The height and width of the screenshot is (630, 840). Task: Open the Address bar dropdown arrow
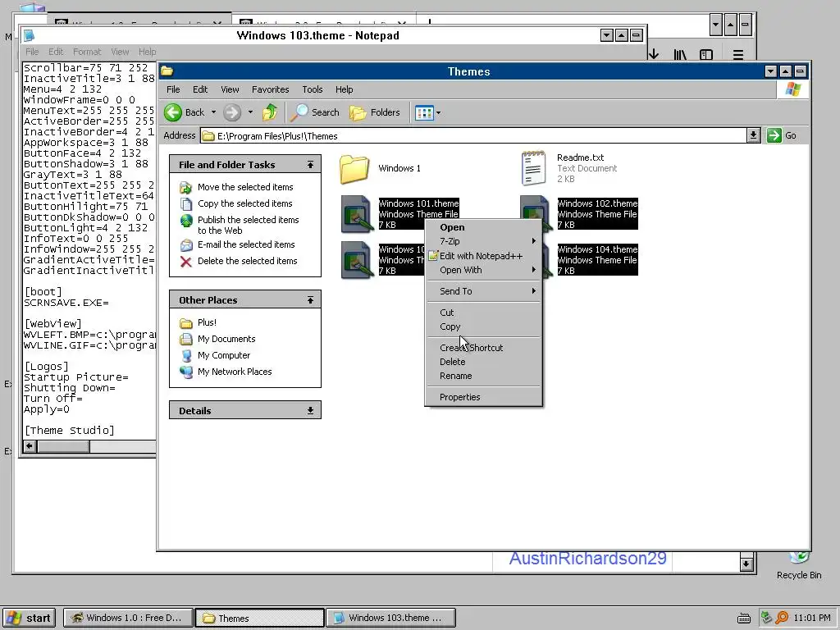coord(753,135)
